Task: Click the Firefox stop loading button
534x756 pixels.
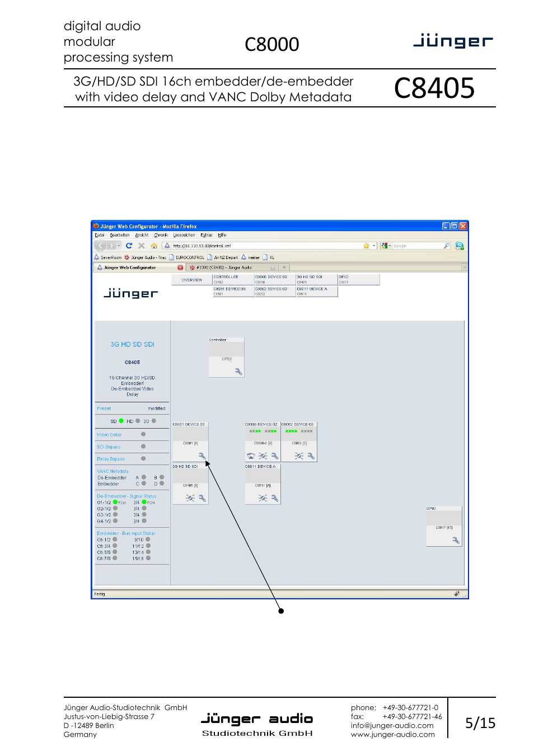Action: coord(142,246)
